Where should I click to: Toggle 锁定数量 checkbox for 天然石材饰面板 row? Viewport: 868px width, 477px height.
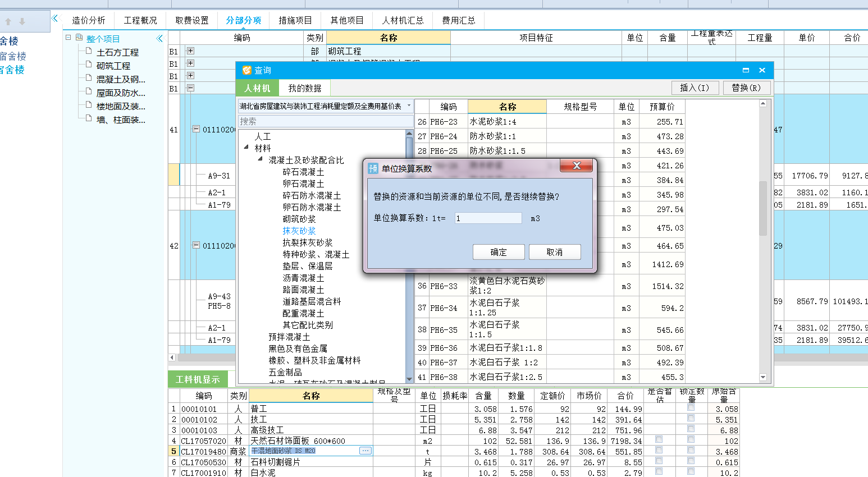pyautogui.click(x=691, y=440)
